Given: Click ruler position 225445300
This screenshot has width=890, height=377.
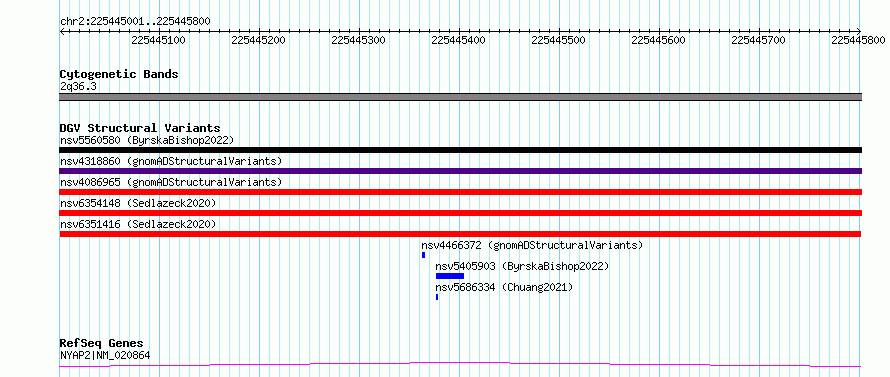Looking at the screenshot, I should tap(359, 40).
